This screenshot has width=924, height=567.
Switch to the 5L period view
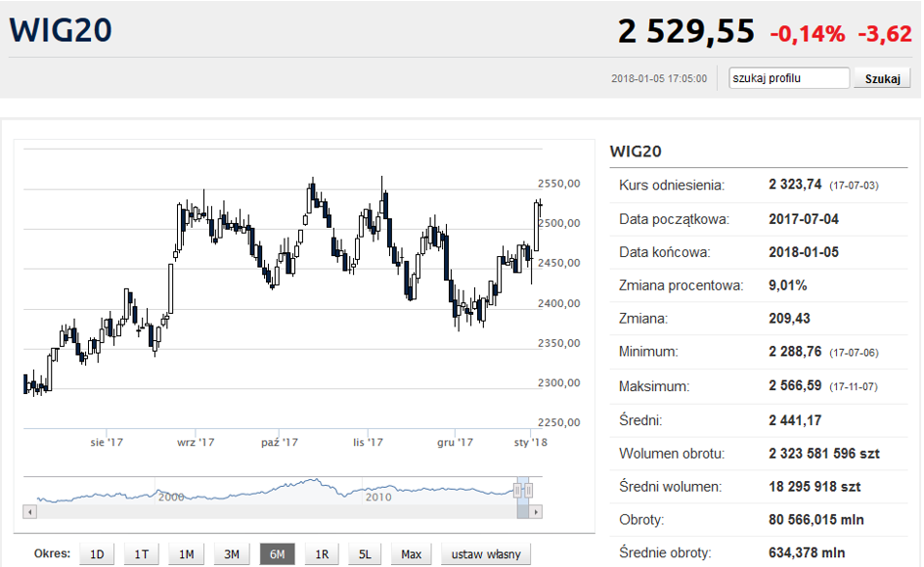coord(365,554)
